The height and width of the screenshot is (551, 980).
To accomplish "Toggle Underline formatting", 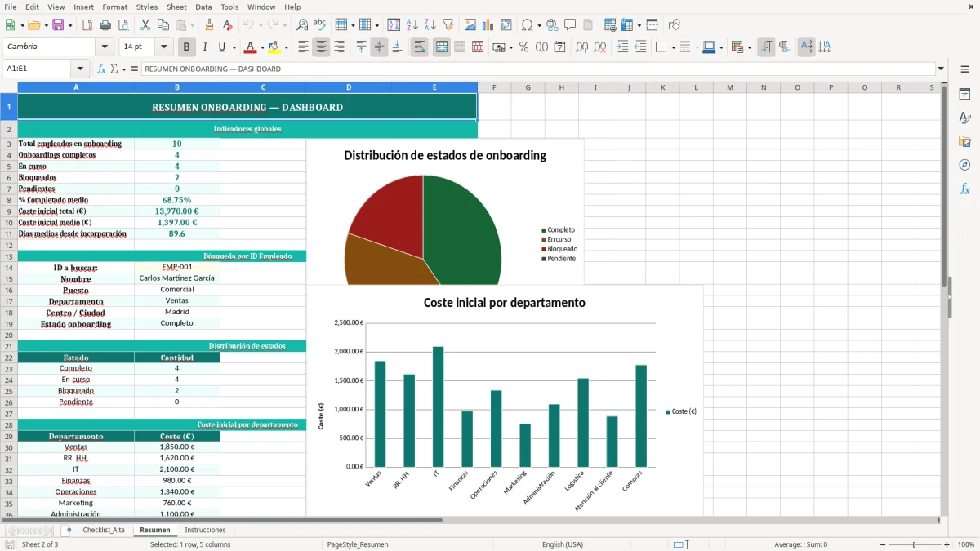I will pyautogui.click(x=221, y=47).
